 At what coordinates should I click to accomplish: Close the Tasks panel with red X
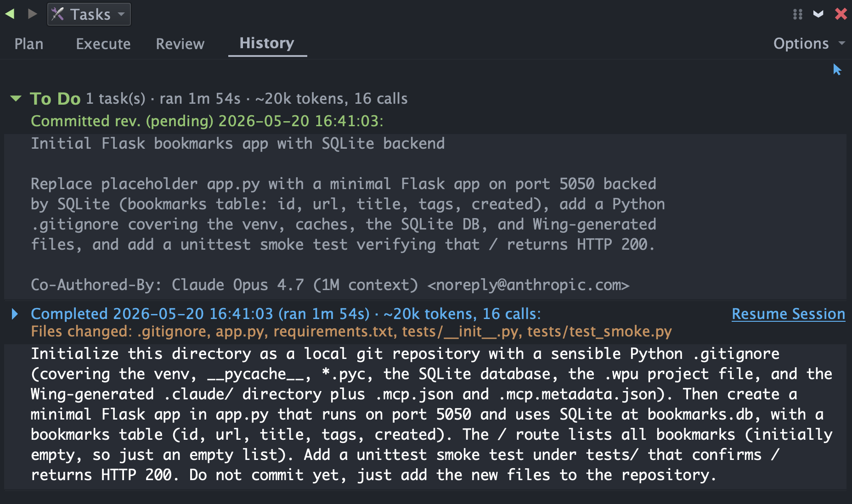pos(841,14)
